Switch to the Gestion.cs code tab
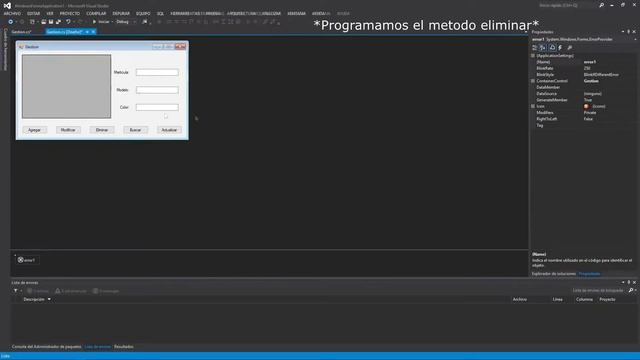This screenshot has width=640, height=360. [21, 32]
